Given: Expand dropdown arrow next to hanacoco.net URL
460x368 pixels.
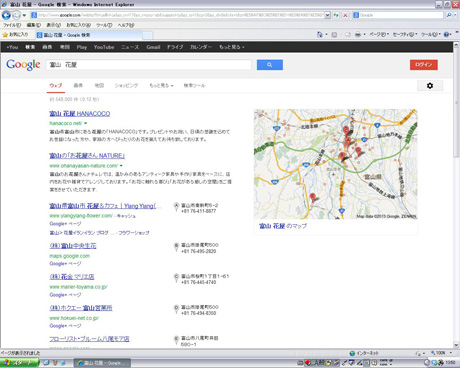Looking at the screenshot, I should [x=86, y=123].
